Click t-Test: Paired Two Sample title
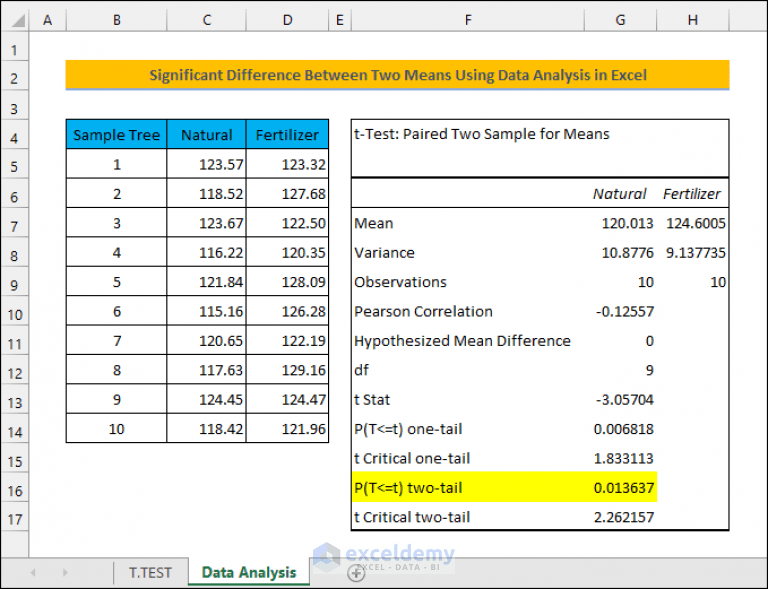 tap(481, 134)
